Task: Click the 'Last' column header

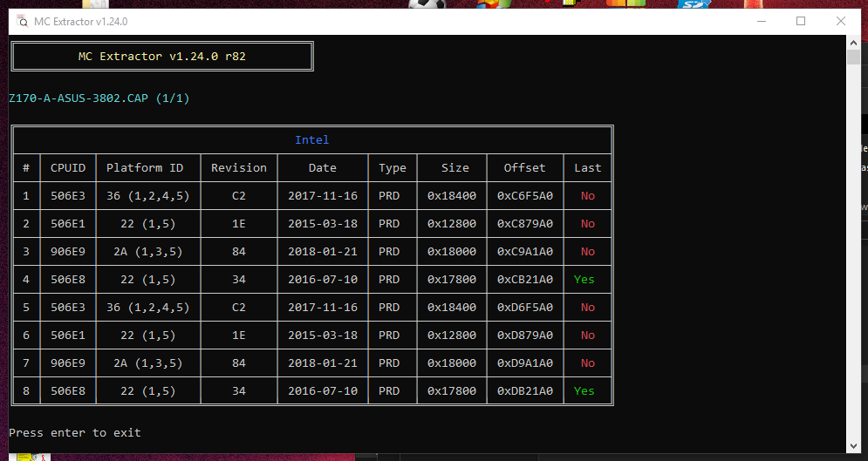Action: 587,167
